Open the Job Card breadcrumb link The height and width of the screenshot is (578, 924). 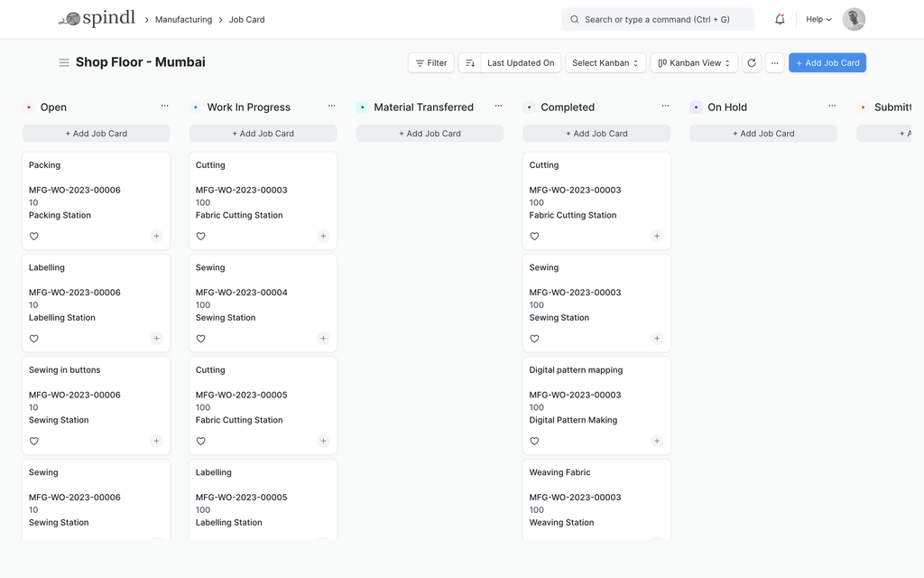click(x=246, y=19)
